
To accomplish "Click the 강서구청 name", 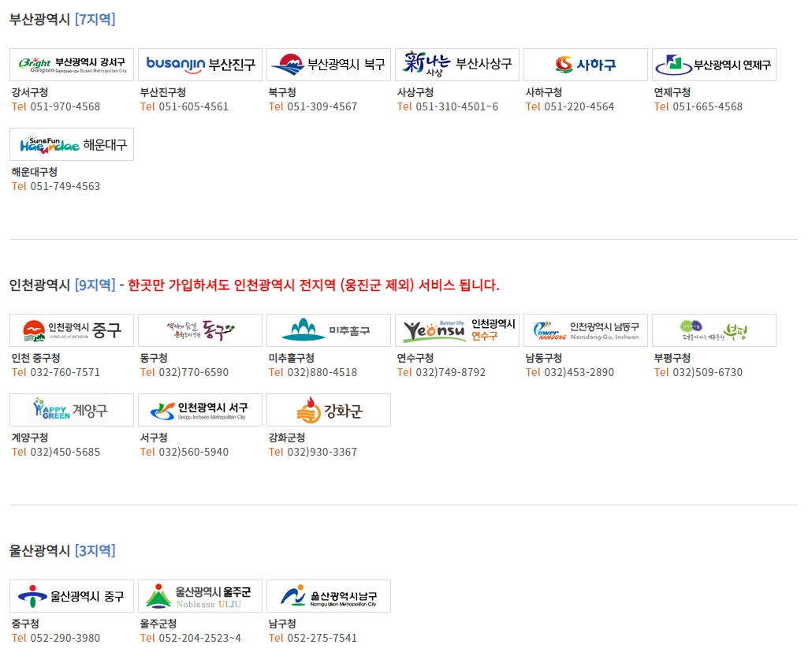I will click(x=29, y=92).
